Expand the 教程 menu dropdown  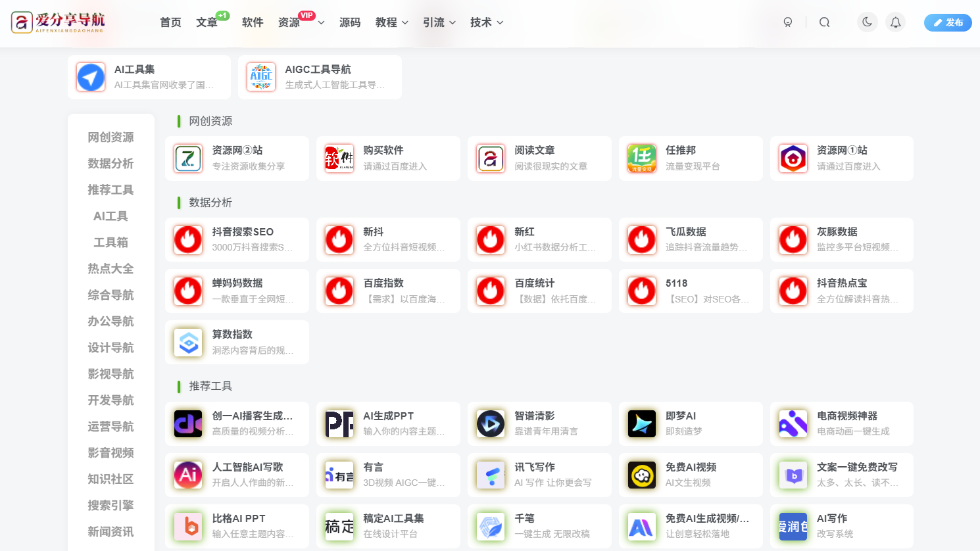[x=405, y=22]
